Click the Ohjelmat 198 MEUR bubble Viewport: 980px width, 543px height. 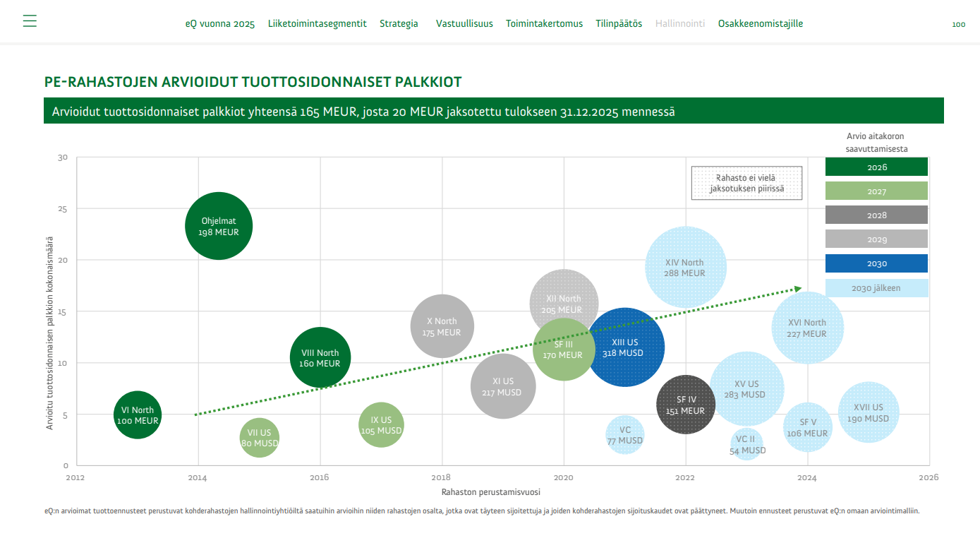[x=219, y=226]
